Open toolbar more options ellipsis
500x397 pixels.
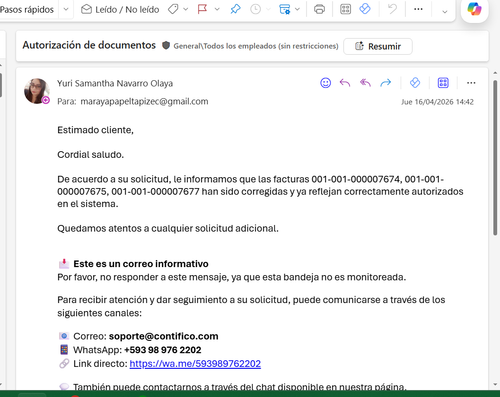tap(418, 9)
